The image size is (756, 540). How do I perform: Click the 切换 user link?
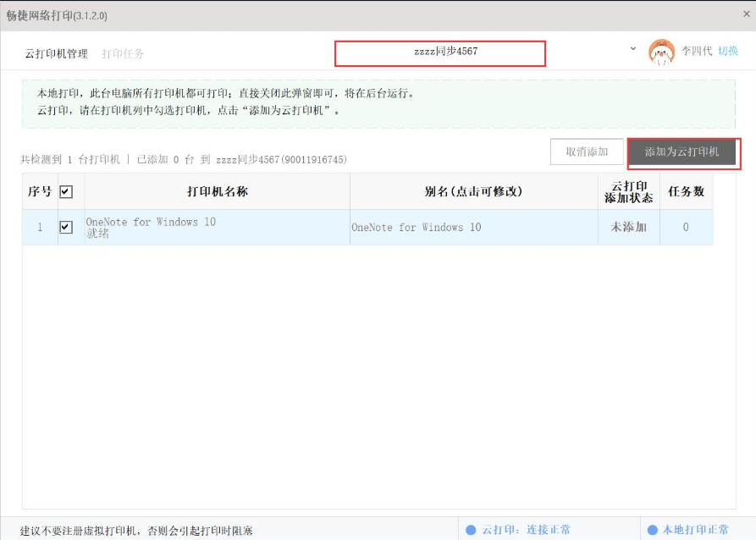click(x=728, y=51)
